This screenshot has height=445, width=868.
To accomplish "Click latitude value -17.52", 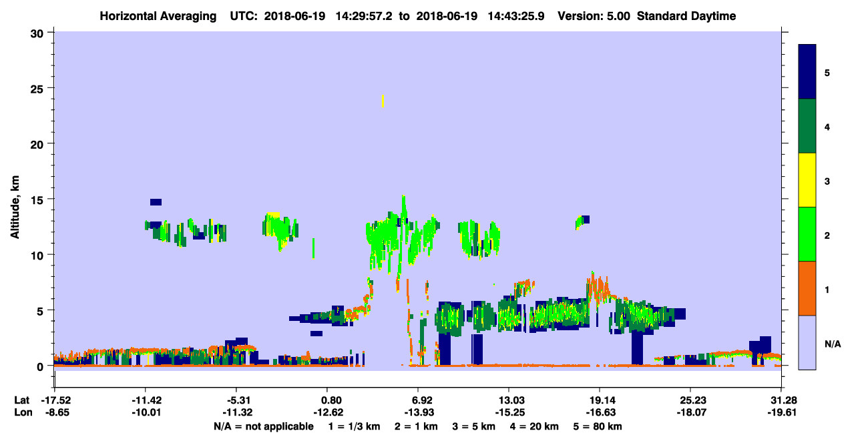I will [55, 400].
